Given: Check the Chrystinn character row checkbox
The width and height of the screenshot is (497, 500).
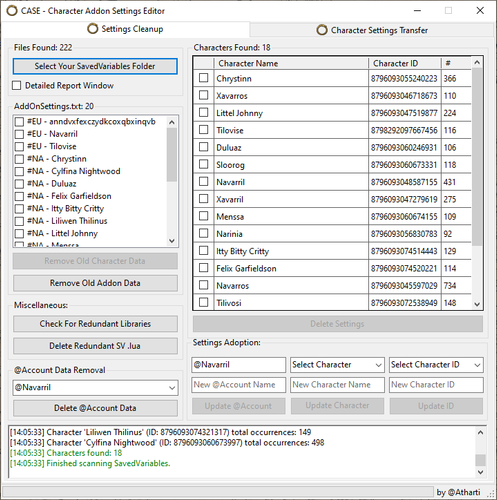Looking at the screenshot, I should pos(204,78).
